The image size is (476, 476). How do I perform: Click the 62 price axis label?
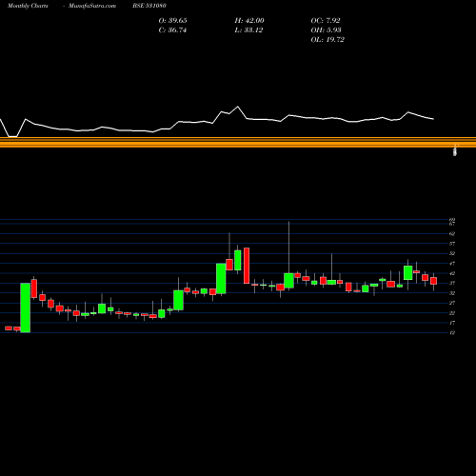click(452, 233)
